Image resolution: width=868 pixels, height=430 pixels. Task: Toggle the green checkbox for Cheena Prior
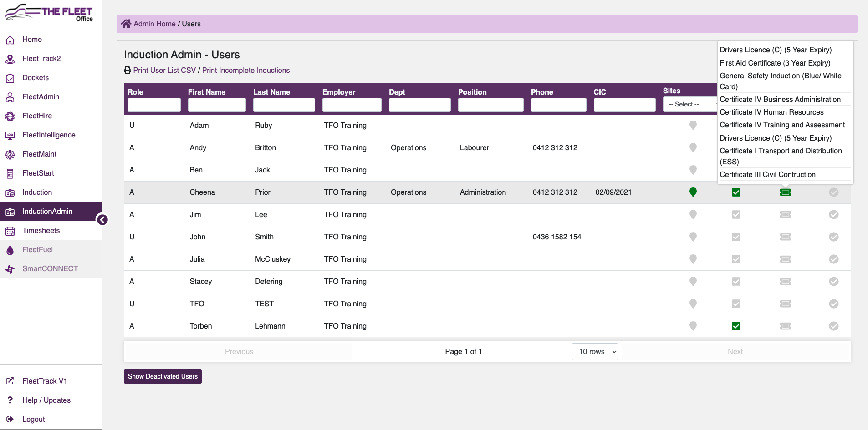click(736, 192)
